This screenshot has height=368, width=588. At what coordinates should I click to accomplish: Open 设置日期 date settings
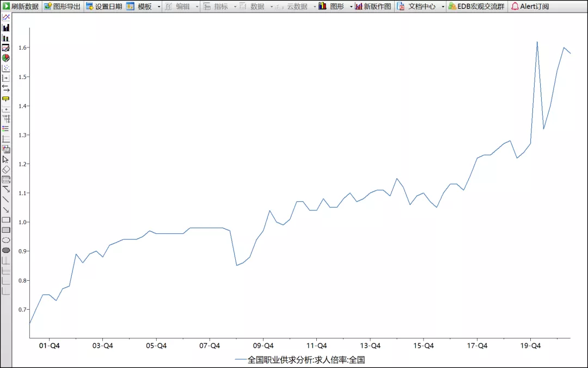pos(104,7)
